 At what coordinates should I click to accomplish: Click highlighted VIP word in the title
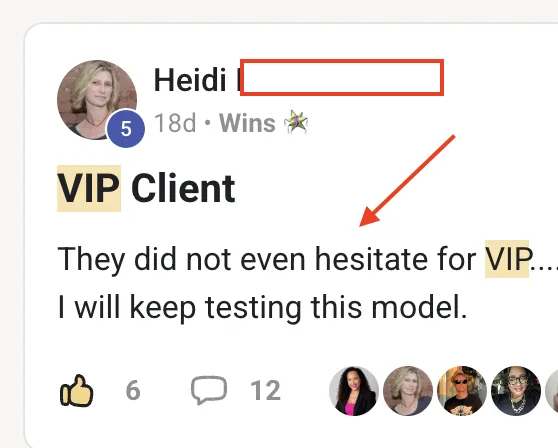click(x=89, y=188)
